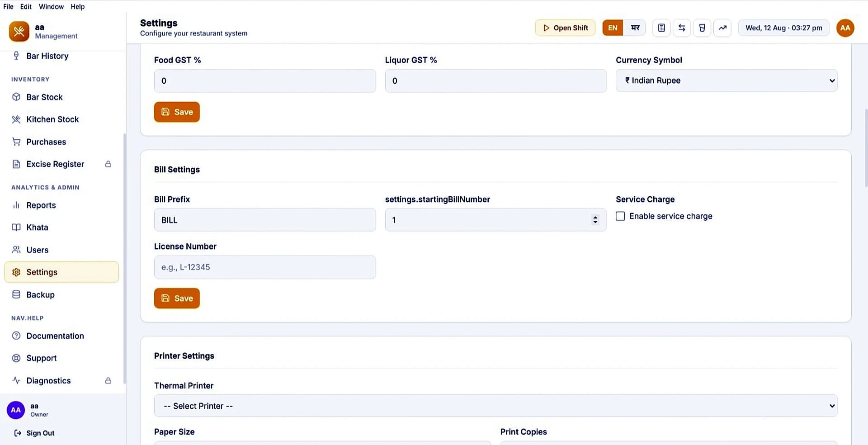The height and width of the screenshot is (445, 868).
Task: Click the Bill Settings heading
Action: coord(177,170)
